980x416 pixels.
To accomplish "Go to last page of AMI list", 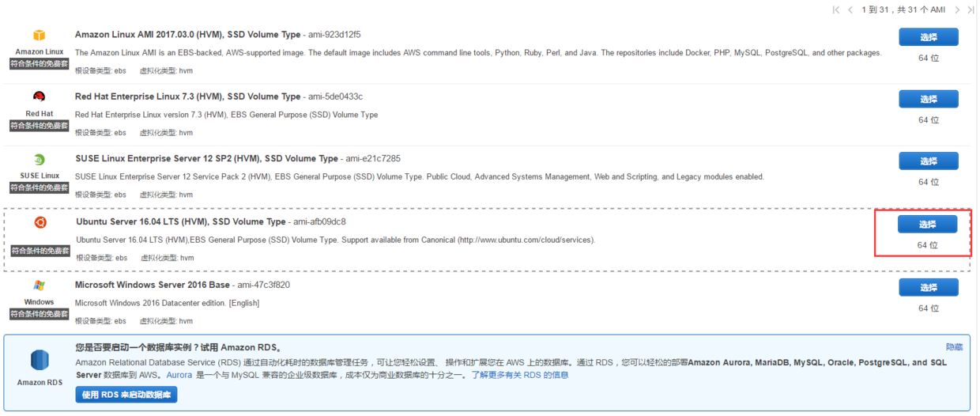I will pyautogui.click(x=971, y=10).
